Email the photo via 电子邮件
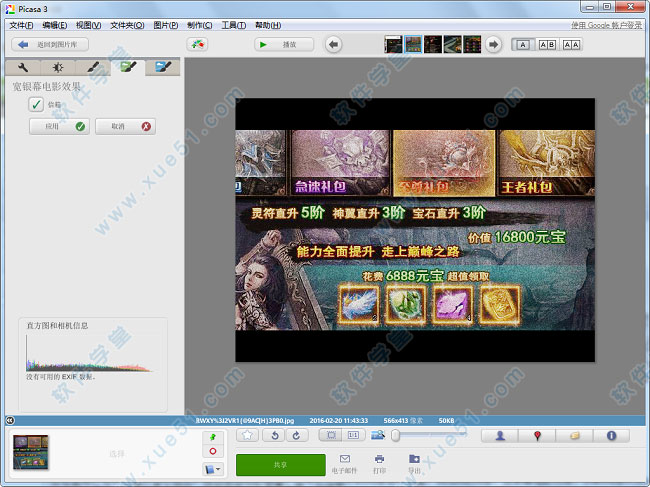650x487 pixels. 344,464
